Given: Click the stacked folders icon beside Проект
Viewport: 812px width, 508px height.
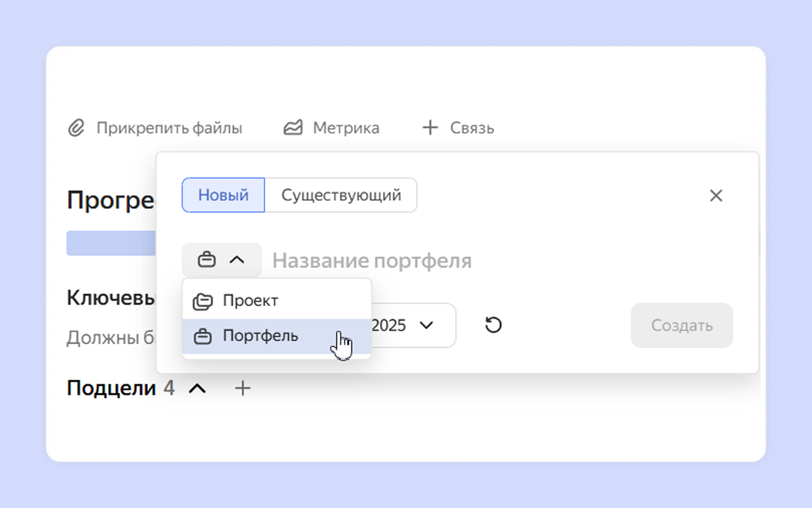Looking at the screenshot, I should click(x=202, y=302).
